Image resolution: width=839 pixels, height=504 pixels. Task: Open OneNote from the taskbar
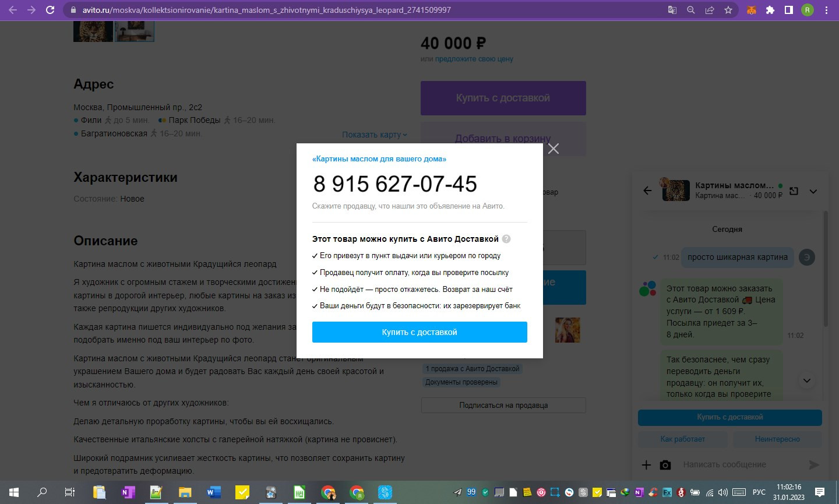click(x=128, y=492)
